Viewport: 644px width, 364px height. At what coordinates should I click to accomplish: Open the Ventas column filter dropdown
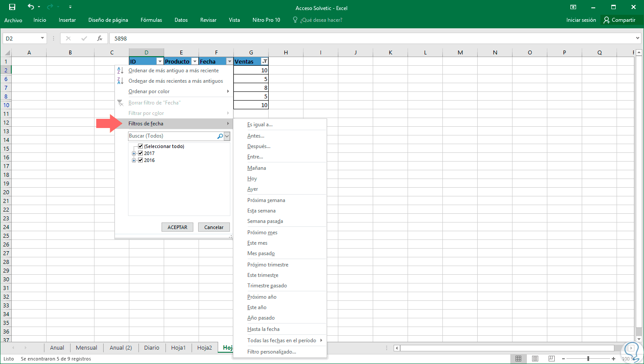coord(264,61)
